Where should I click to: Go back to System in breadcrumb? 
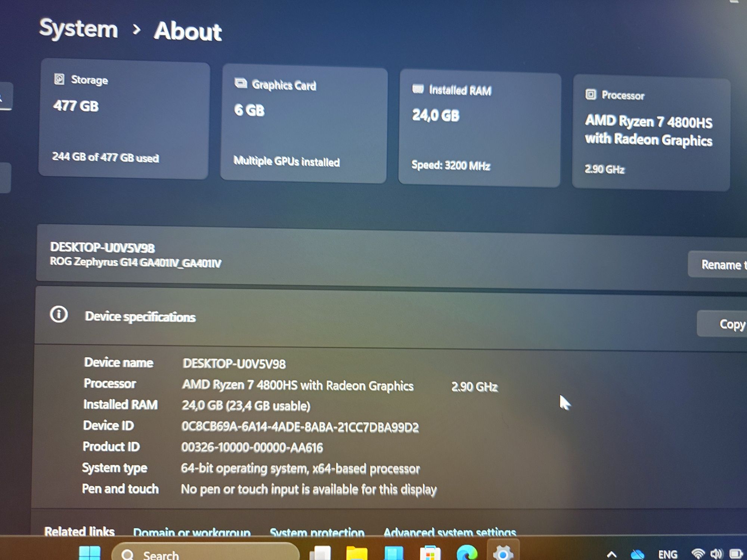click(x=78, y=28)
